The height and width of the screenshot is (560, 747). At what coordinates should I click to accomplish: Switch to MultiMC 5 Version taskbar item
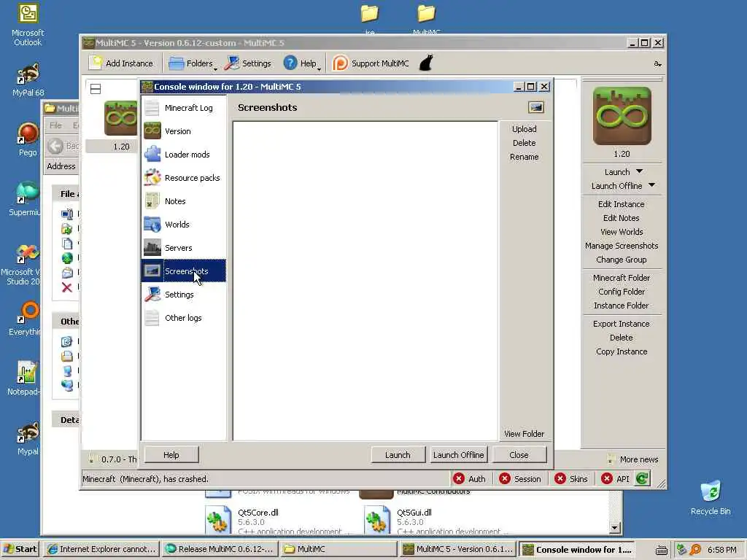(458, 549)
